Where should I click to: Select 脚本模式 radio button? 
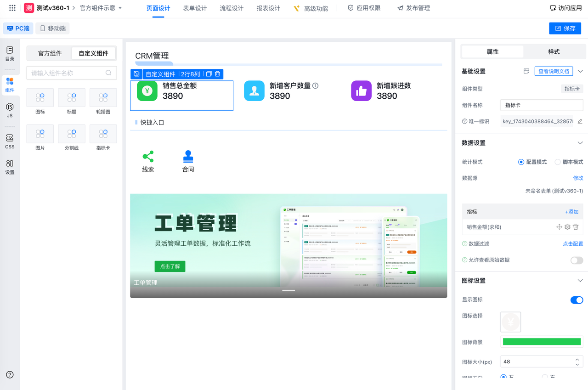(558, 162)
